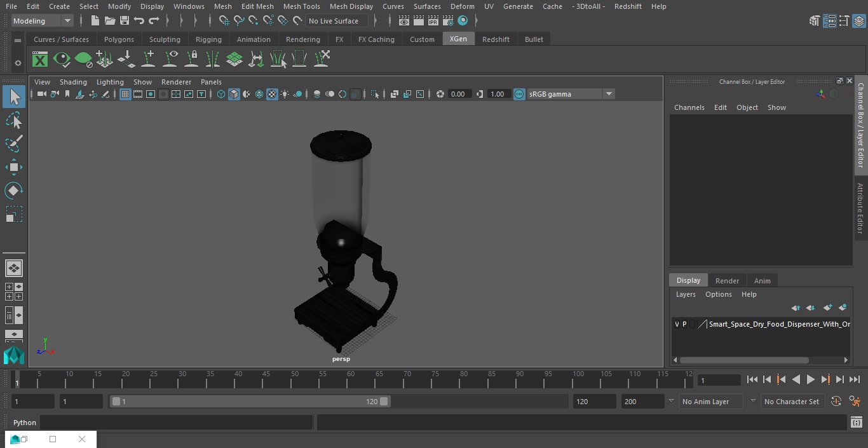The width and height of the screenshot is (868, 448).
Task: Activate the Select tool arrow
Action: [14, 97]
